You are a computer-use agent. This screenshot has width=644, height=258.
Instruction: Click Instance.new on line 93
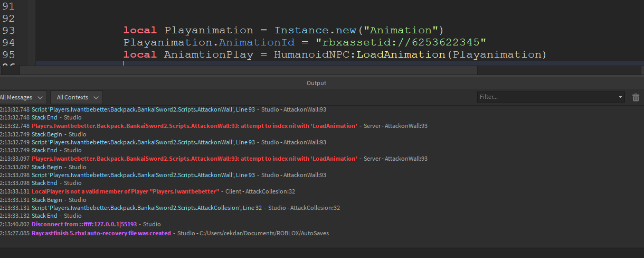[x=311, y=31]
